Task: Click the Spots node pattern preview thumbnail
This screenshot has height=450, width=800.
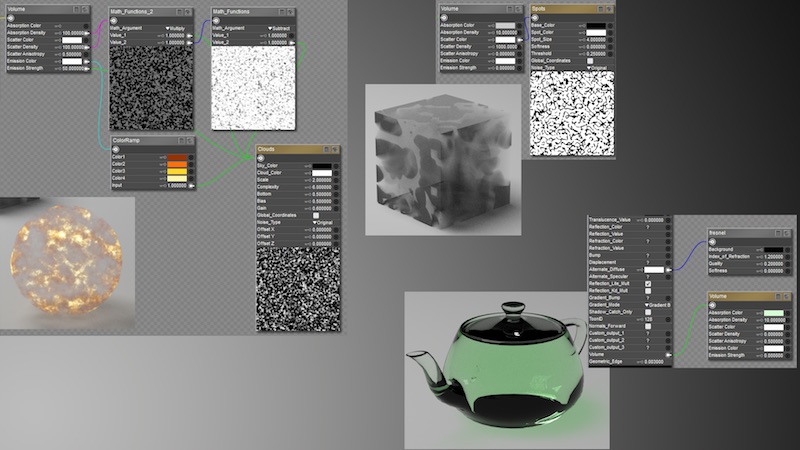Action: pos(572,113)
